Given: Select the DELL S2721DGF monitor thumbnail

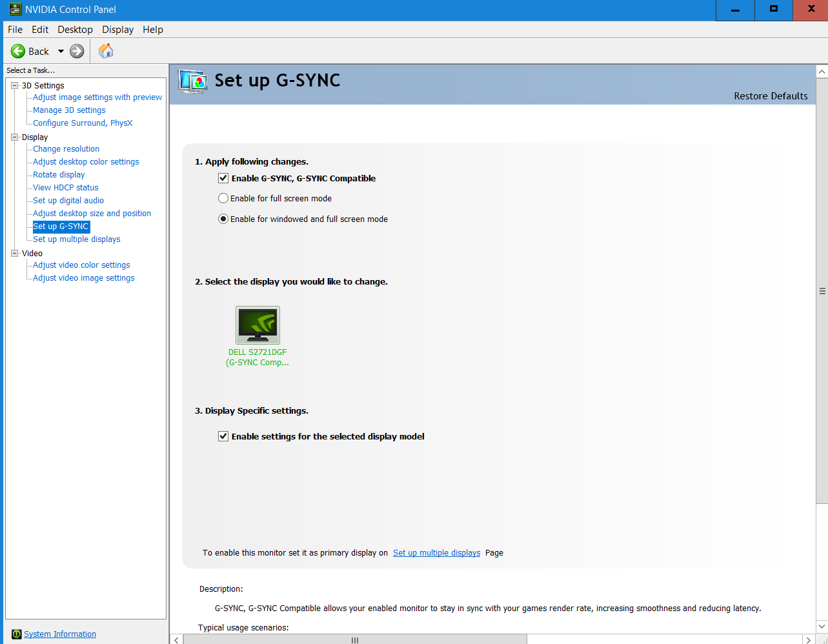Looking at the screenshot, I should (x=258, y=325).
